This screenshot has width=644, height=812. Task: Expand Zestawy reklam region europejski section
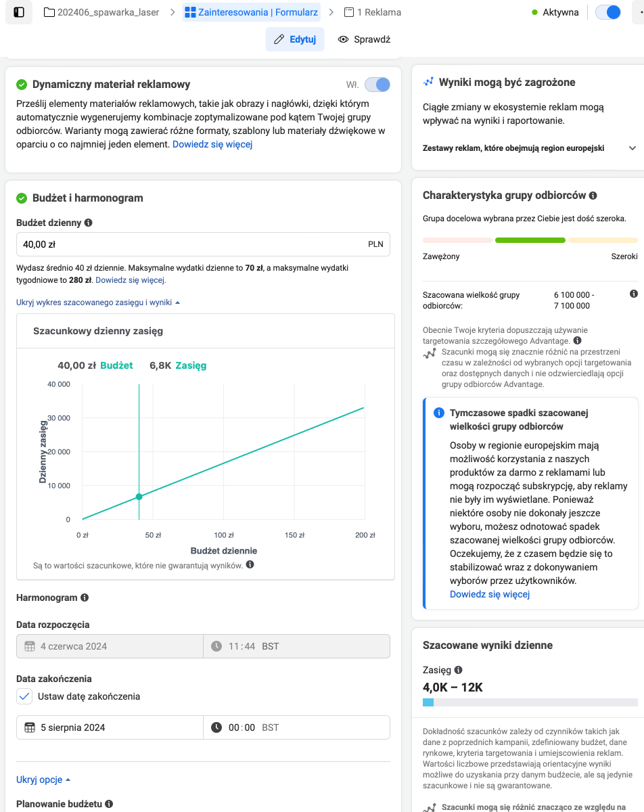[x=632, y=148]
